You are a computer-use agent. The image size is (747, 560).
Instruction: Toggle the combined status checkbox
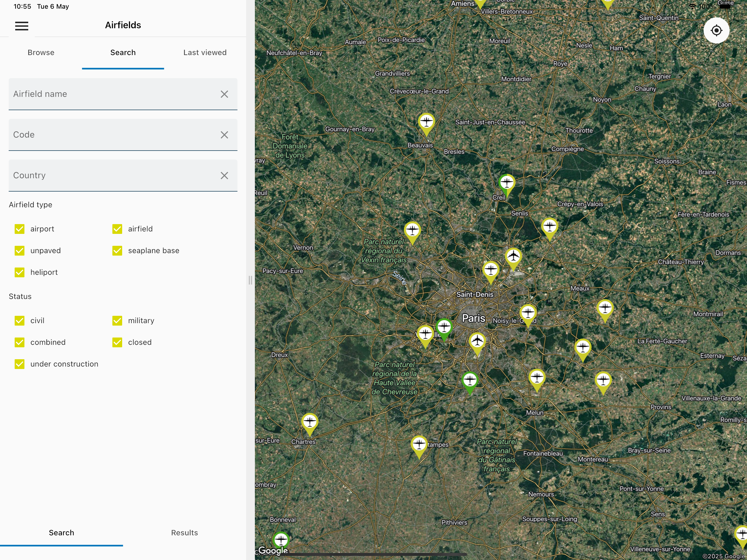20,342
